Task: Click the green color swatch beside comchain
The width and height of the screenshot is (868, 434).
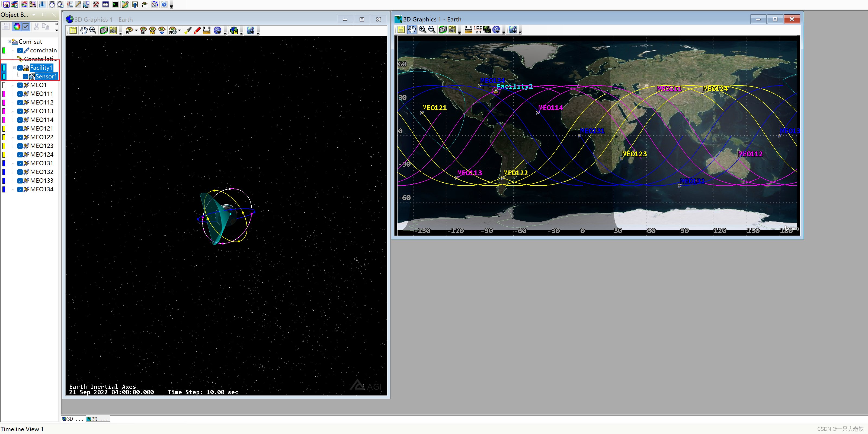Action: coord(4,50)
